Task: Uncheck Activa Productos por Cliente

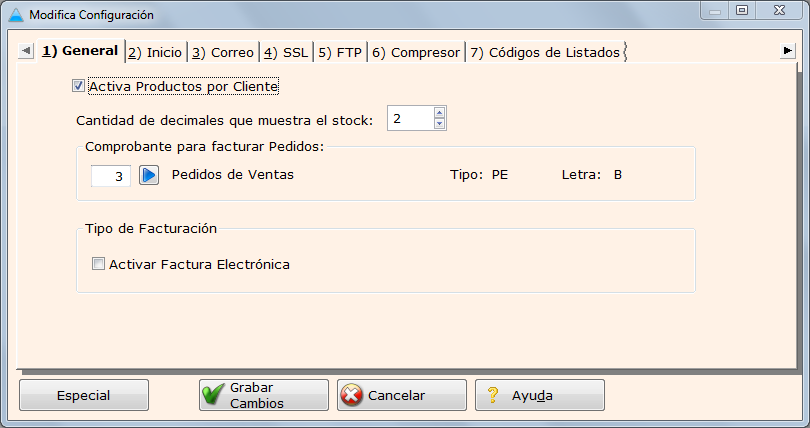Action: (79, 86)
